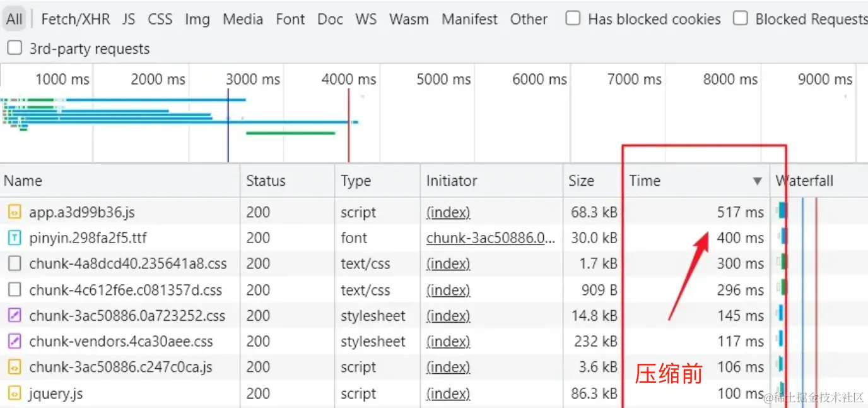Sort requests by the Size column header
The image size is (868, 408).
581,181
